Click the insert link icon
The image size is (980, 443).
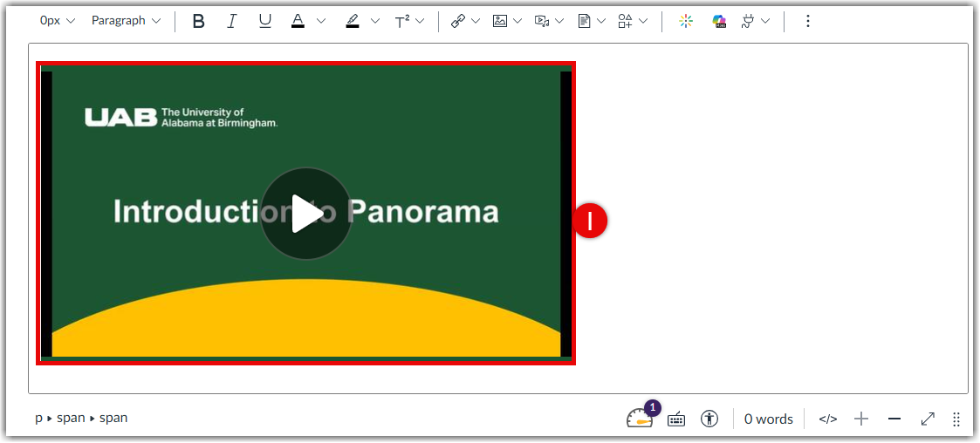pos(458,21)
